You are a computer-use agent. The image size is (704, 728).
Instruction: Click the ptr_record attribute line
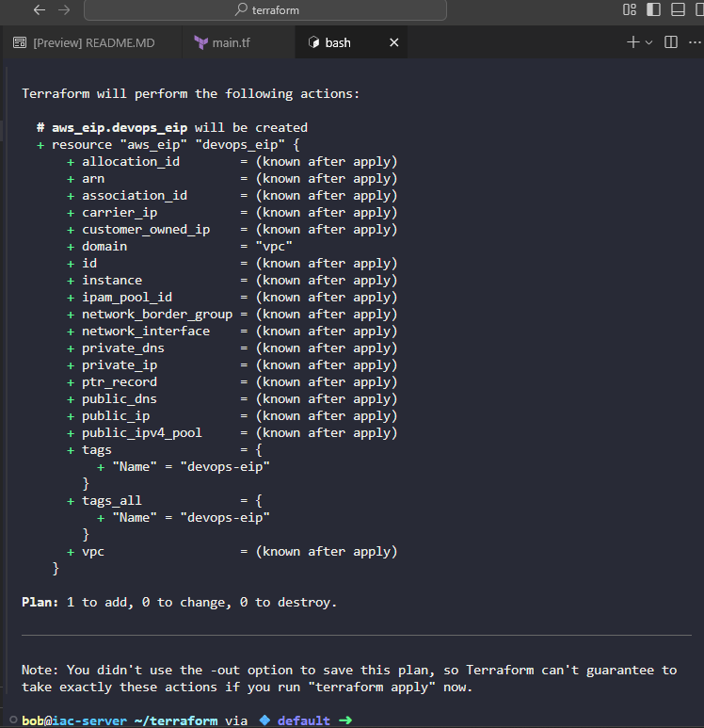[232, 382]
